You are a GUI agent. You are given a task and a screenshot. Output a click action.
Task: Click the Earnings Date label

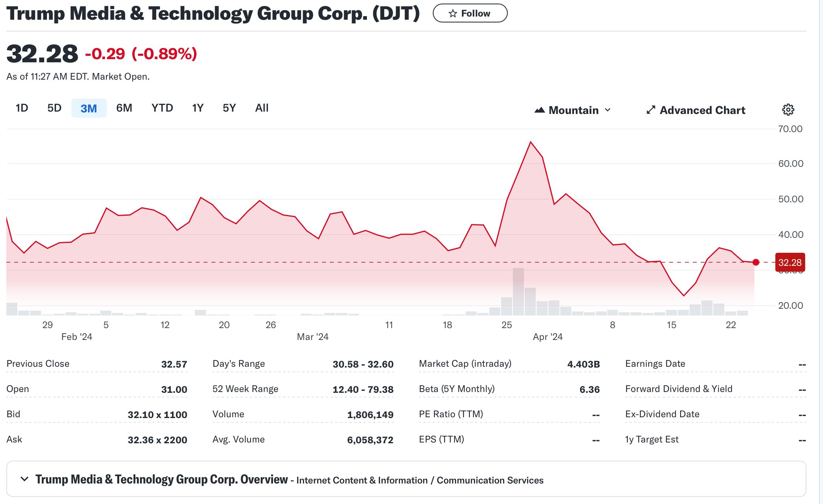[655, 364]
